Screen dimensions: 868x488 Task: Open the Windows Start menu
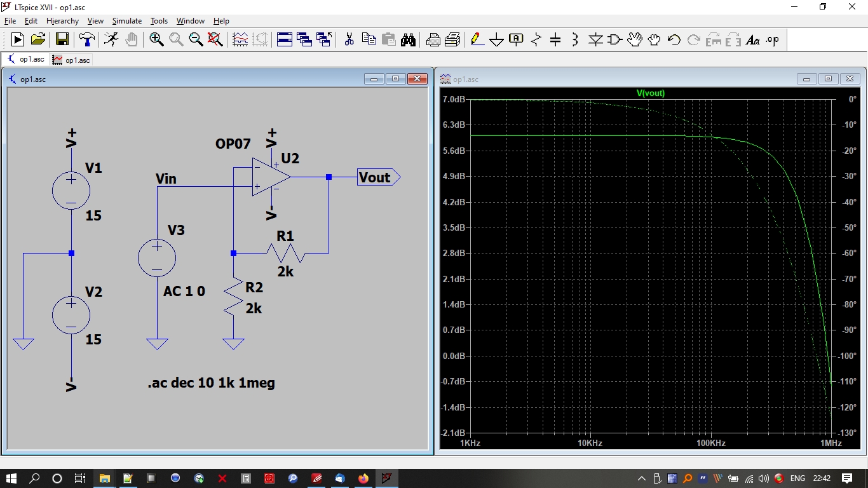(11, 478)
